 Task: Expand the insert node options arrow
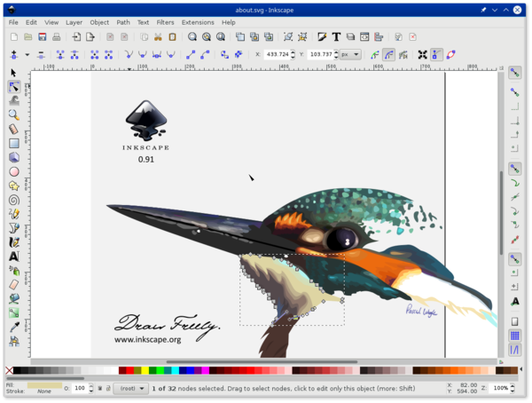(27, 55)
